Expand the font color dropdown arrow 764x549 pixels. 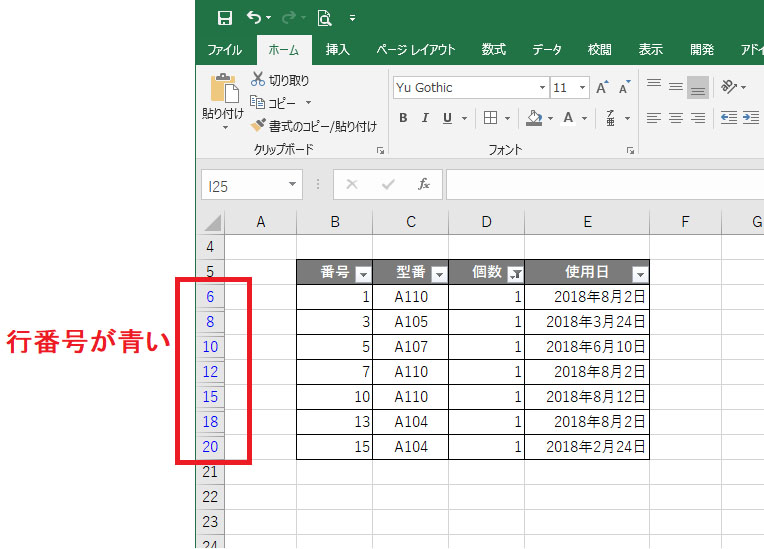584,118
